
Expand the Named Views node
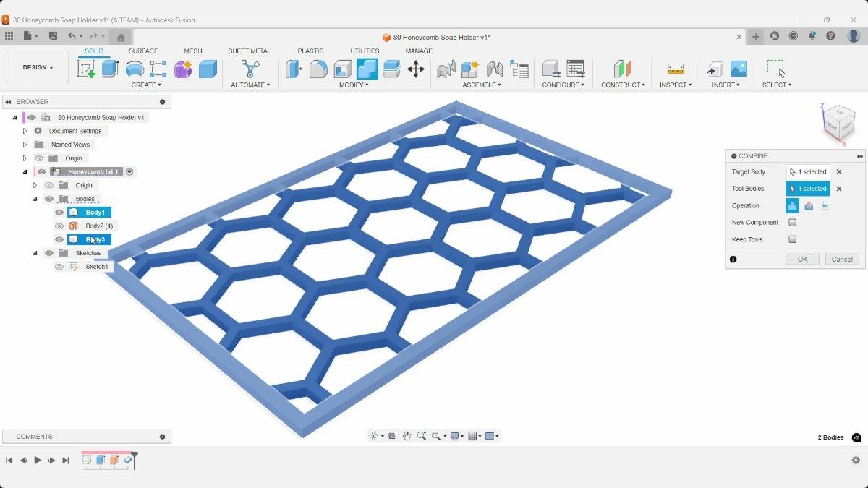pyautogui.click(x=25, y=145)
